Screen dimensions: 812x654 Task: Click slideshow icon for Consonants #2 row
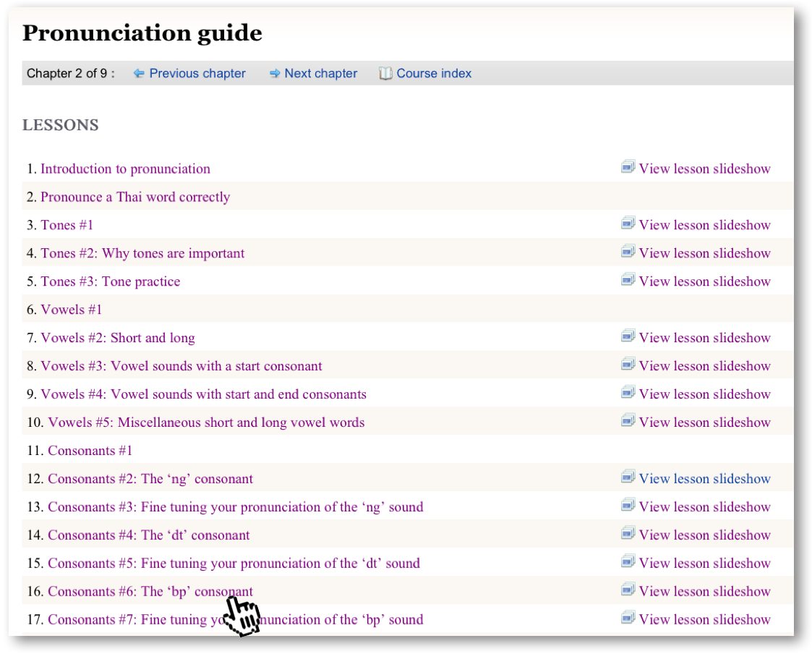pos(628,477)
